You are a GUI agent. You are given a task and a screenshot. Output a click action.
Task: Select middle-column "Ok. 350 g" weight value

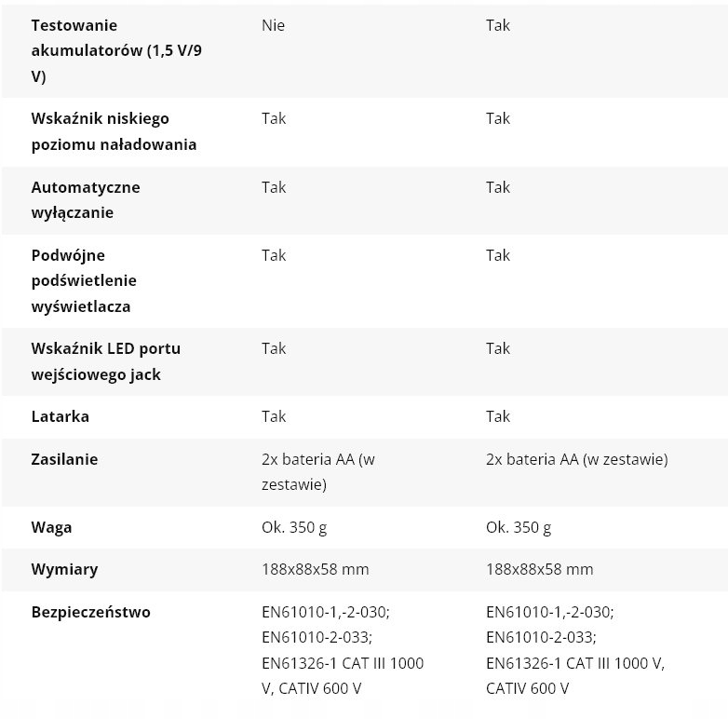click(294, 527)
